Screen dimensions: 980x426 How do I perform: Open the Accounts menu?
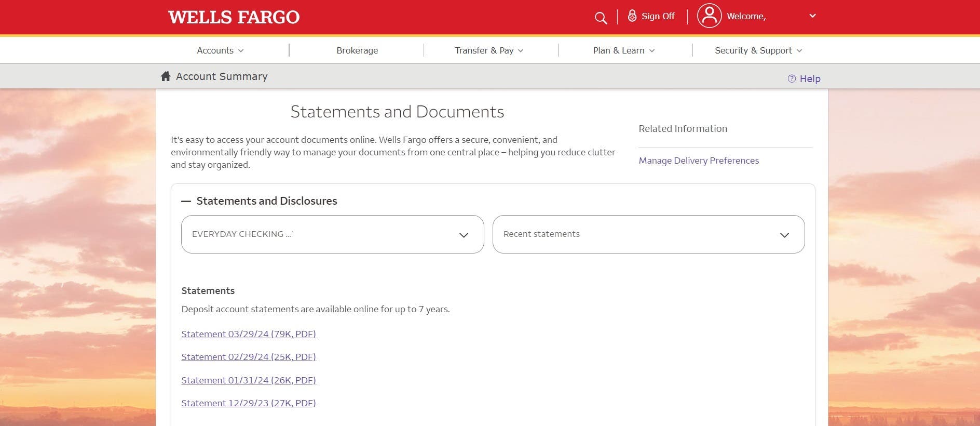pos(220,50)
